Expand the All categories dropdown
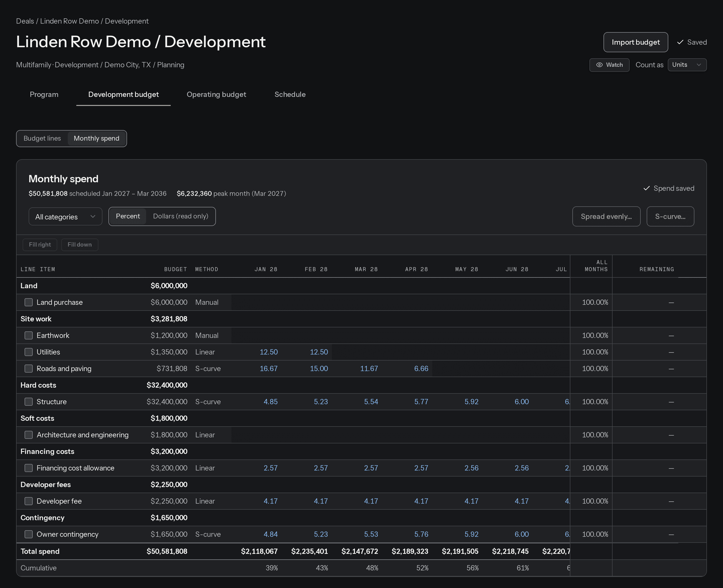Screen dimensions: 723x588 [65, 217]
